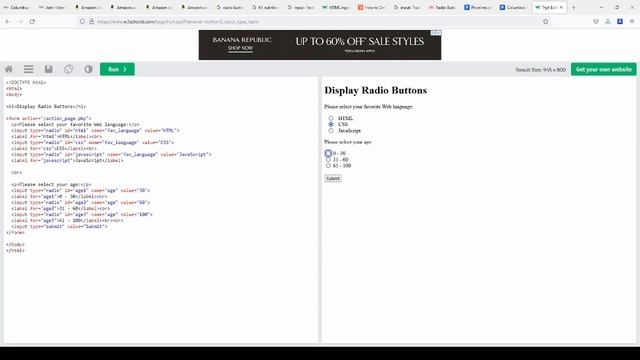Click Shop Now in Banana Republic ad
Viewport: 640px width, 360px height.
[x=240, y=48]
